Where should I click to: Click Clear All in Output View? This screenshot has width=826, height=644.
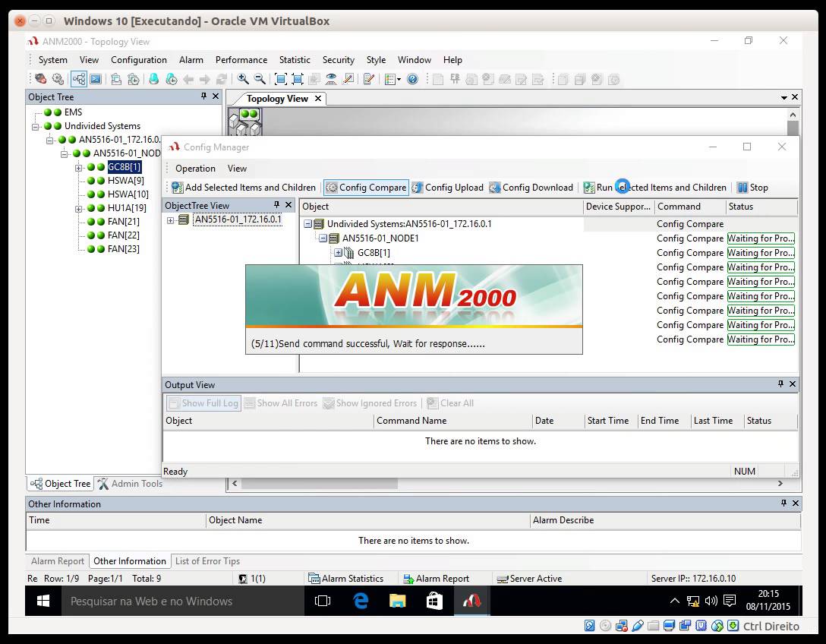pos(450,403)
